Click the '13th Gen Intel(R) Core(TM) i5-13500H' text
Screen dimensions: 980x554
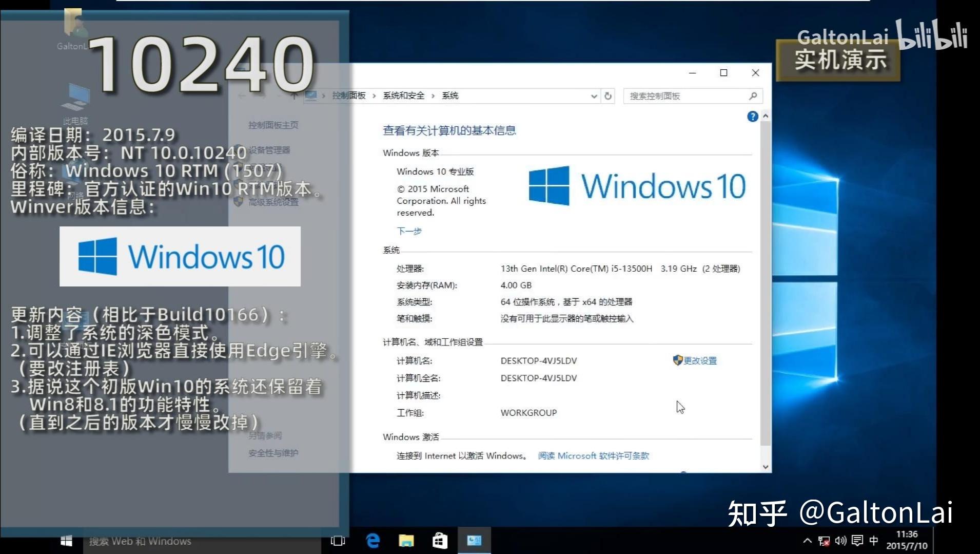pyautogui.click(x=576, y=269)
